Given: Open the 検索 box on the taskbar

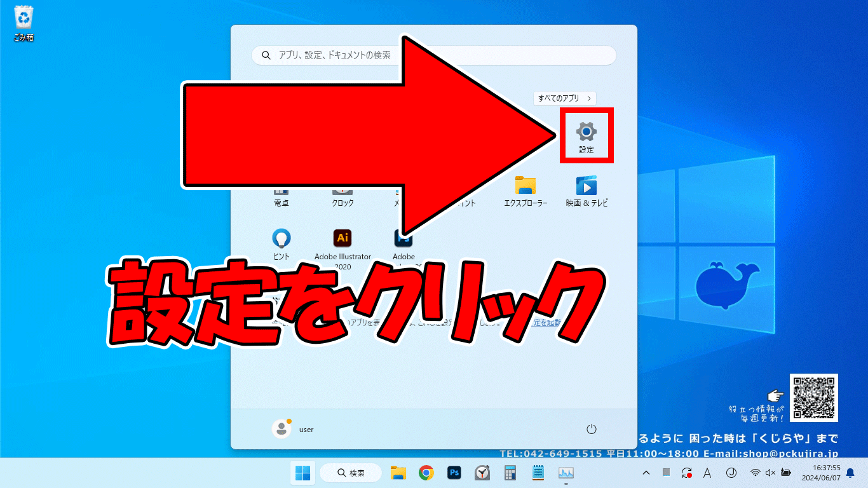Looking at the screenshot, I should point(351,473).
